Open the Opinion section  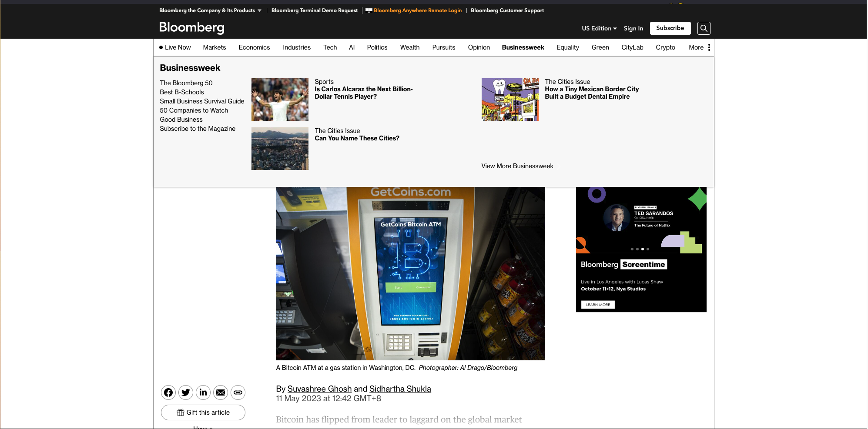coord(479,47)
